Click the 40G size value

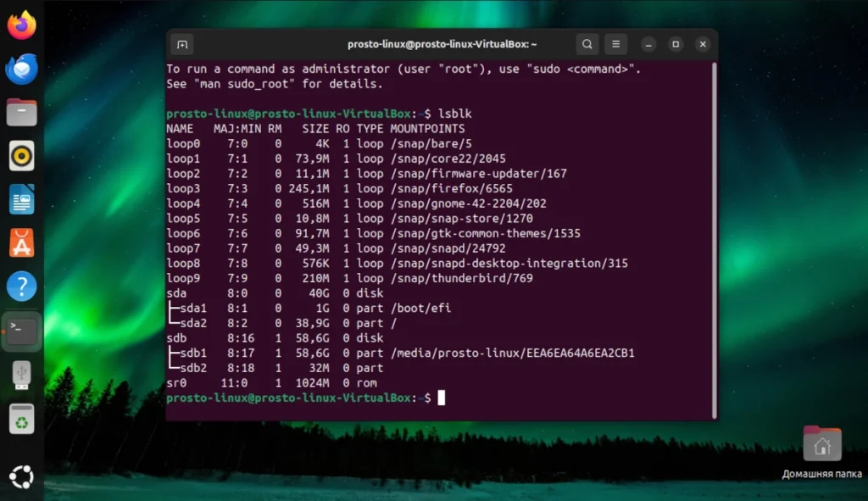pyautogui.click(x=319, y=292)
